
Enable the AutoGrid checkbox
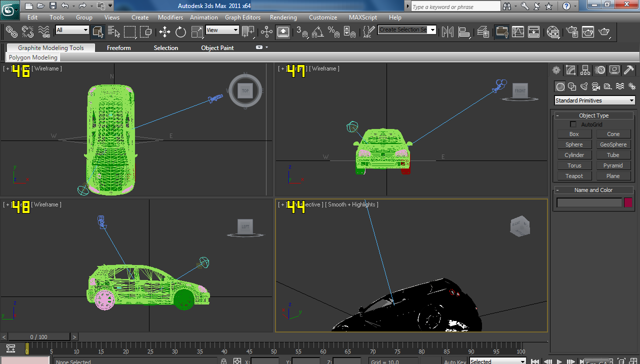click(573, 124)
